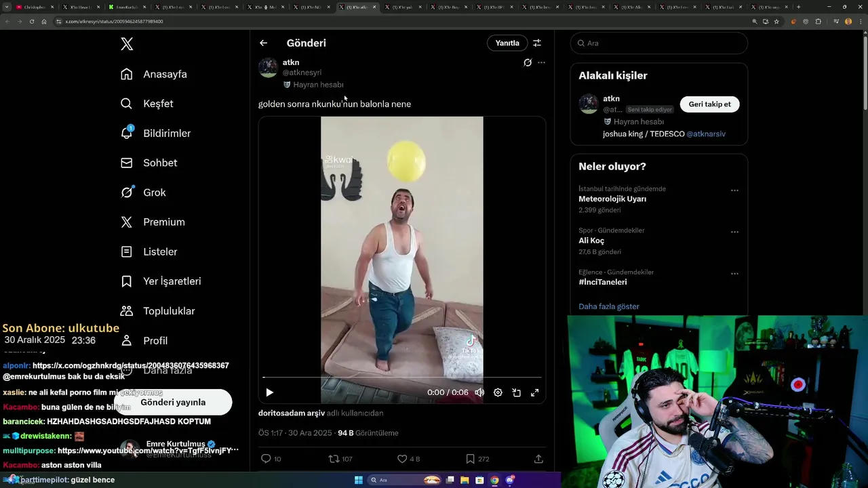Open Grok from sidebar
Screen dimensions: 868x488
tap(143, 192)
